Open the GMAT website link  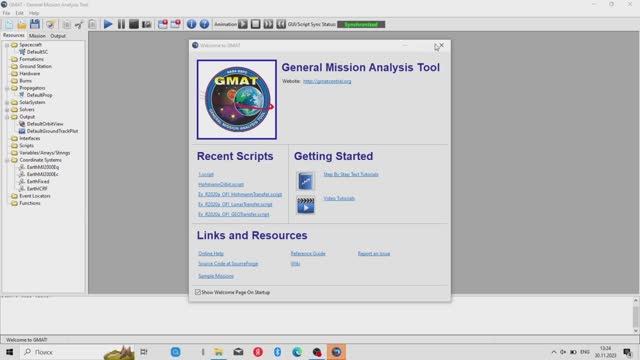pyautogui.click(x=327, y=81)
